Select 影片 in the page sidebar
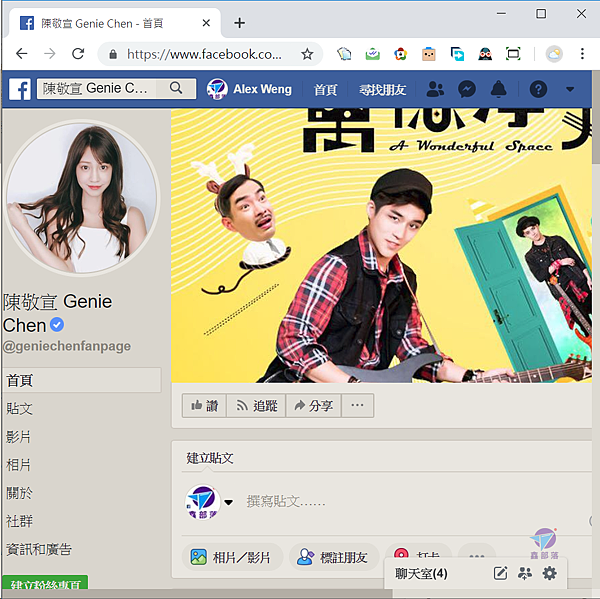 tap(18, 437)
